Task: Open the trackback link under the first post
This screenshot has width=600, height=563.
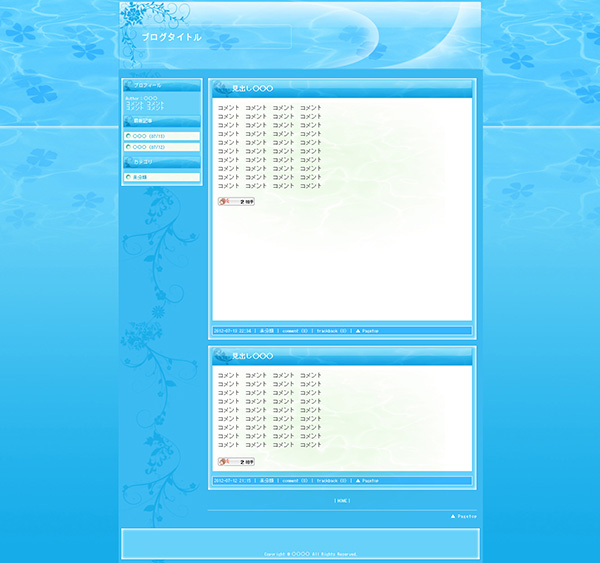Action: point(331,330)
